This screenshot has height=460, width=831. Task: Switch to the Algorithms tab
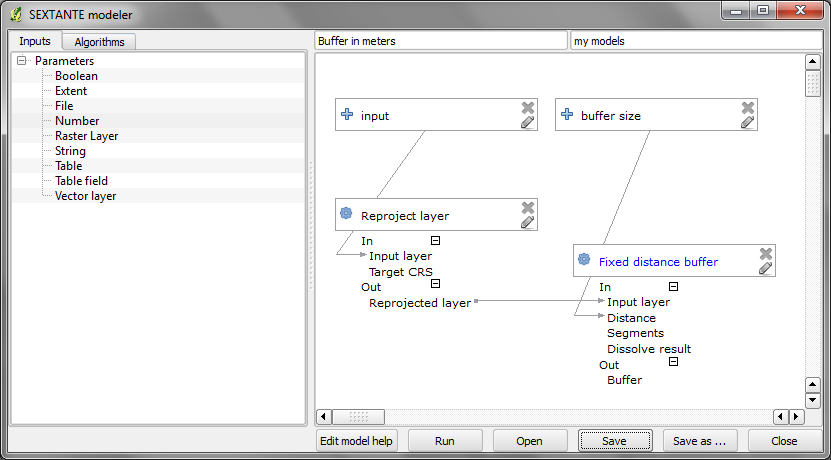[100, 42]
